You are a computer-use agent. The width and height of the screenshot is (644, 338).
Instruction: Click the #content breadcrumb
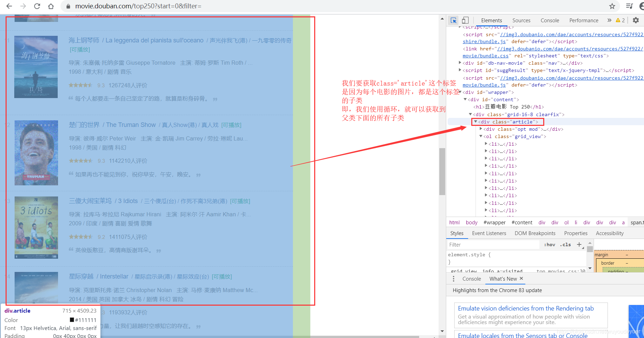(x=522, y=223)
